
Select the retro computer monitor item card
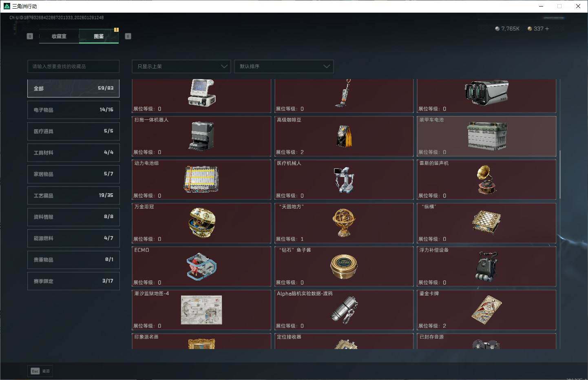[201, 96]
